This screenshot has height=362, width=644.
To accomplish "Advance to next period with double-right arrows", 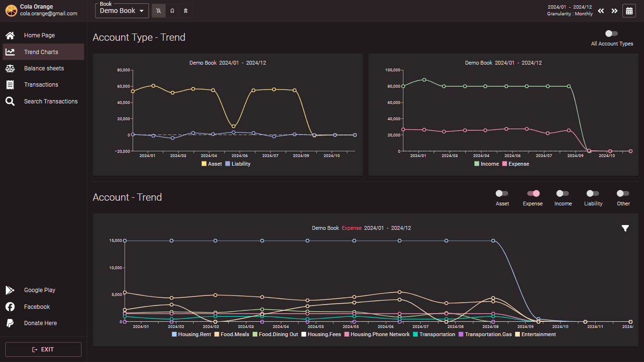I will click(x=614, y=11).
